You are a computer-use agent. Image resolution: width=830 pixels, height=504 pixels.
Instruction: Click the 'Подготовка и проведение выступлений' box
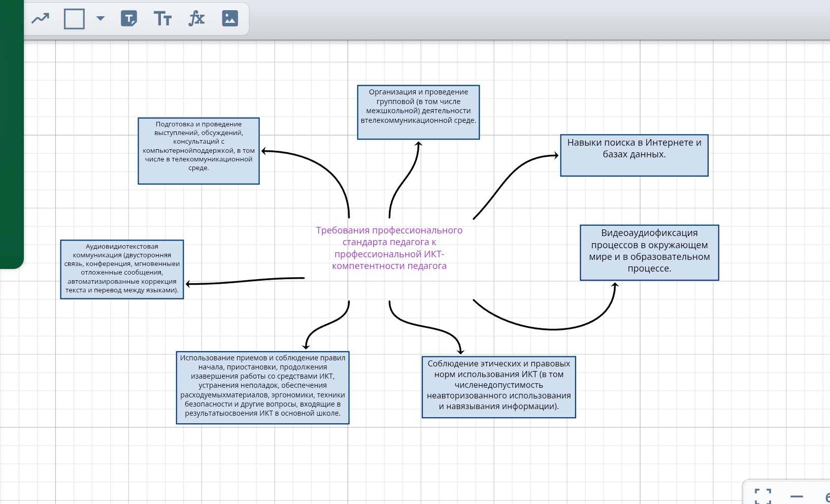point(198,151)
